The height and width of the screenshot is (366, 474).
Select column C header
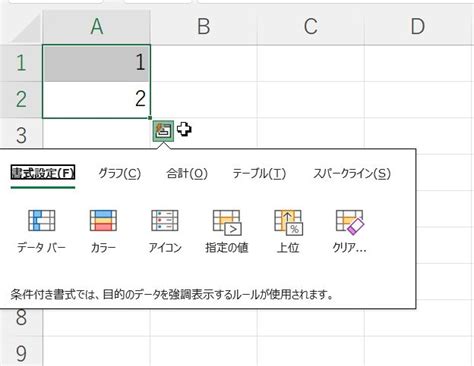(x=311, y=27)
